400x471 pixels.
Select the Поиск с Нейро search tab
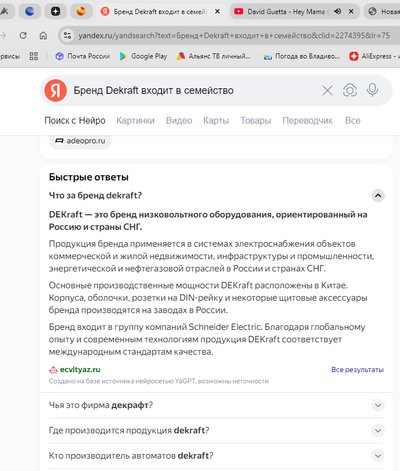[x=75, y=120]
